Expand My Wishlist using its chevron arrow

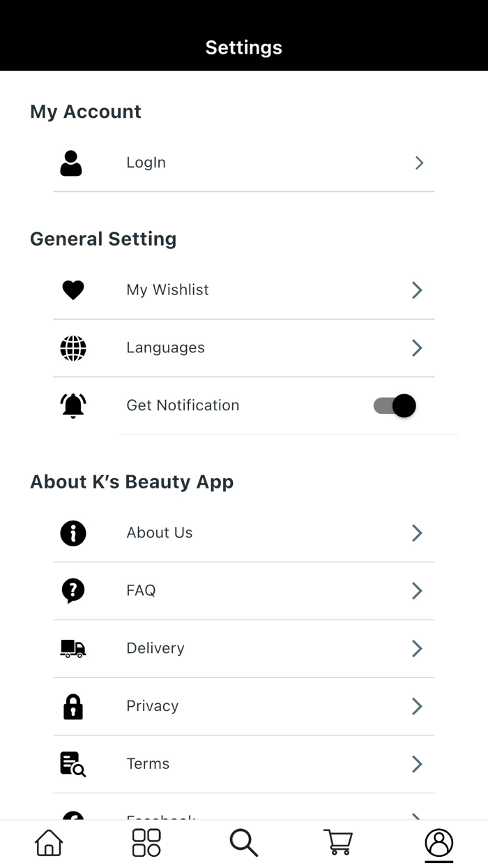tap(417, 290)
